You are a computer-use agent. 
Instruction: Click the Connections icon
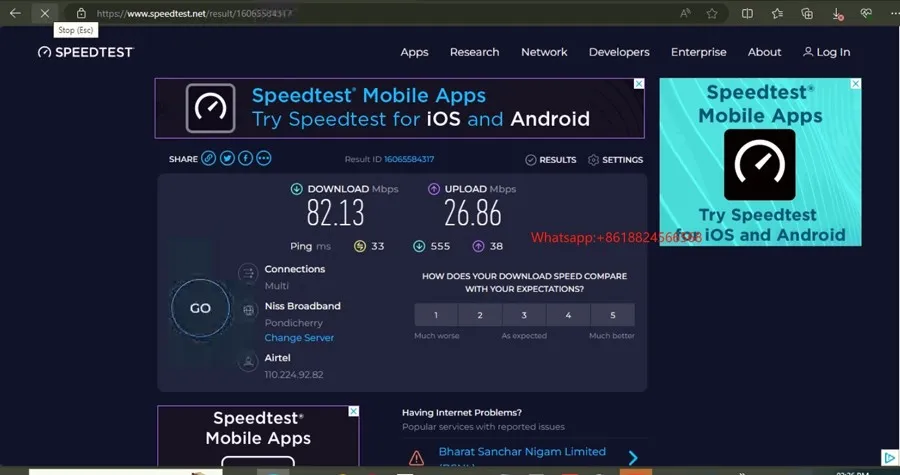(249, 274)
